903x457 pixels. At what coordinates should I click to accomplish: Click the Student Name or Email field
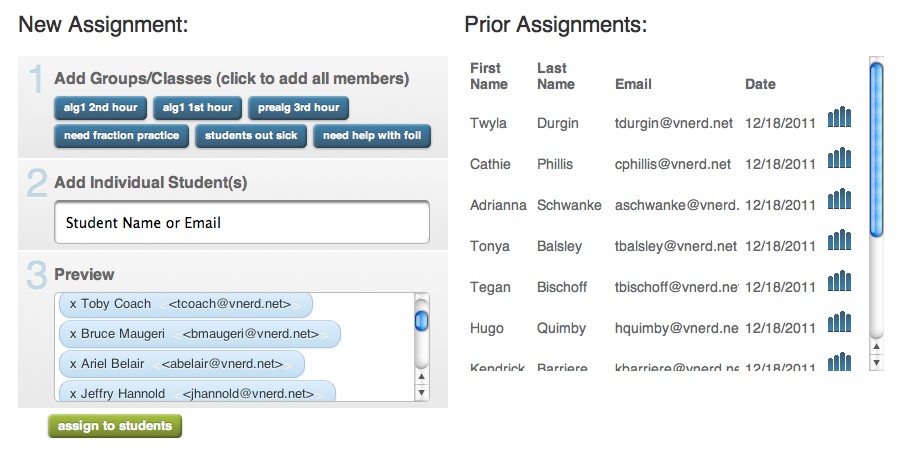pos(242,223)
